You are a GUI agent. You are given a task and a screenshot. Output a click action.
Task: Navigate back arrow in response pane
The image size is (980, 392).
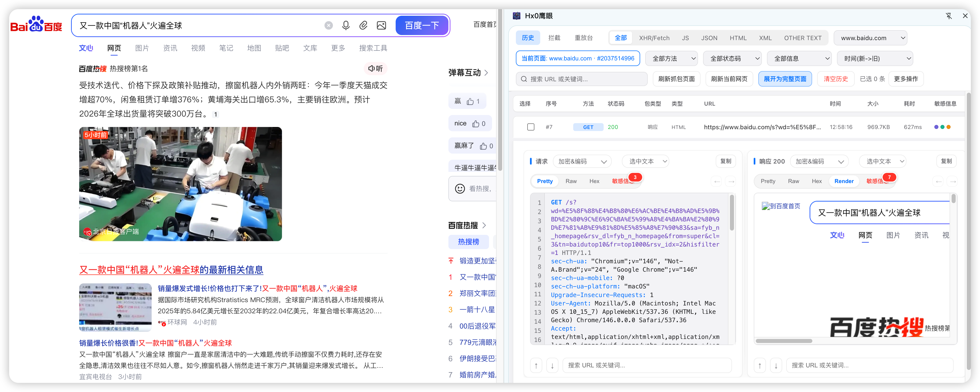(x=938, y=181)
